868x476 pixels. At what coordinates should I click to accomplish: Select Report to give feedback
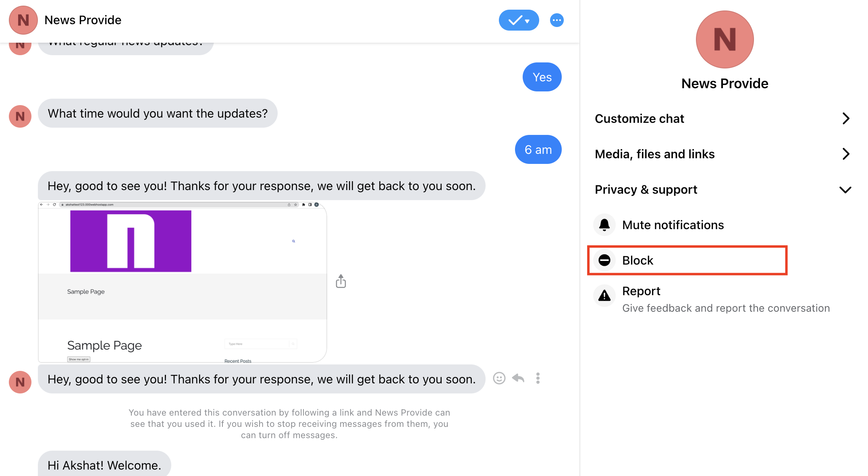(642, 291)
